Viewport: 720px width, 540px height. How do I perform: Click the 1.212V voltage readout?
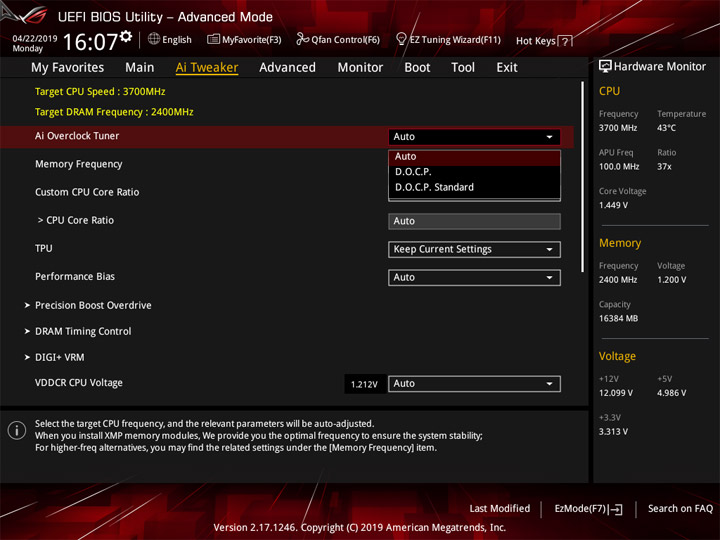tap(364, 384)
